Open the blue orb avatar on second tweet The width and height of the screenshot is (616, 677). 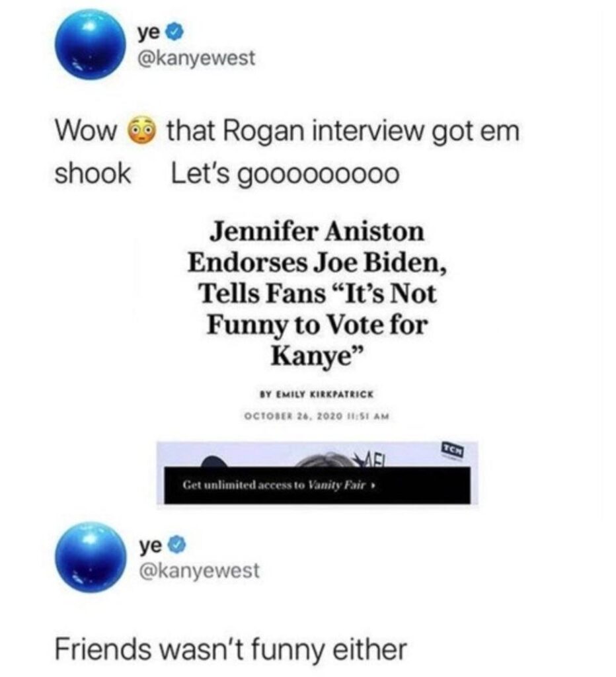click(x=91, y=557)
